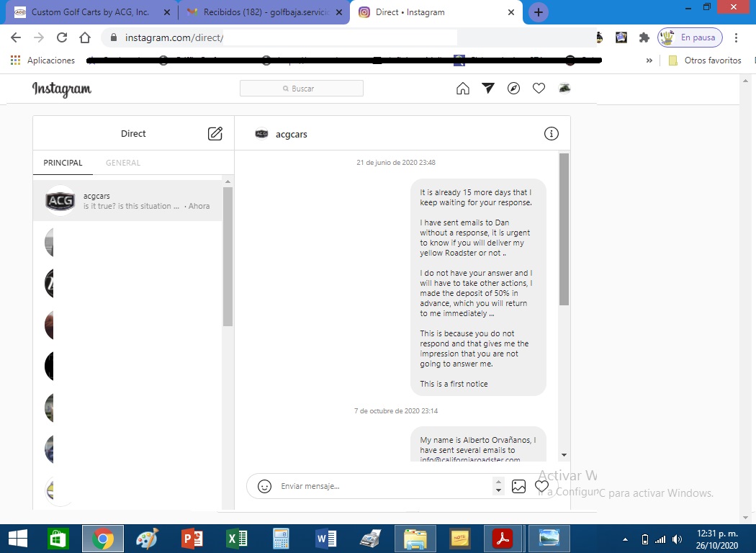Open a new Chrome tab

coord(538,12)
